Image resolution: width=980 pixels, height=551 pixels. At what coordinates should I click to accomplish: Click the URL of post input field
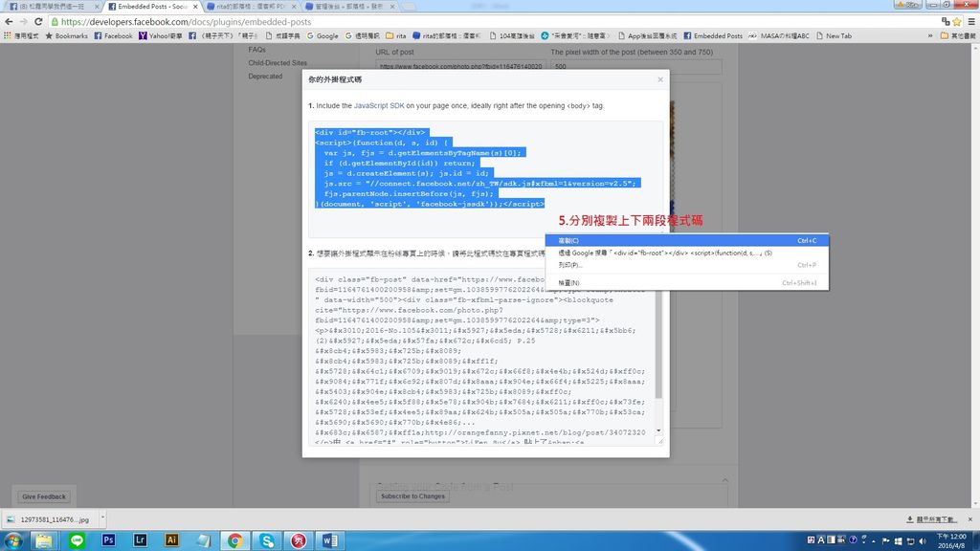460,66
